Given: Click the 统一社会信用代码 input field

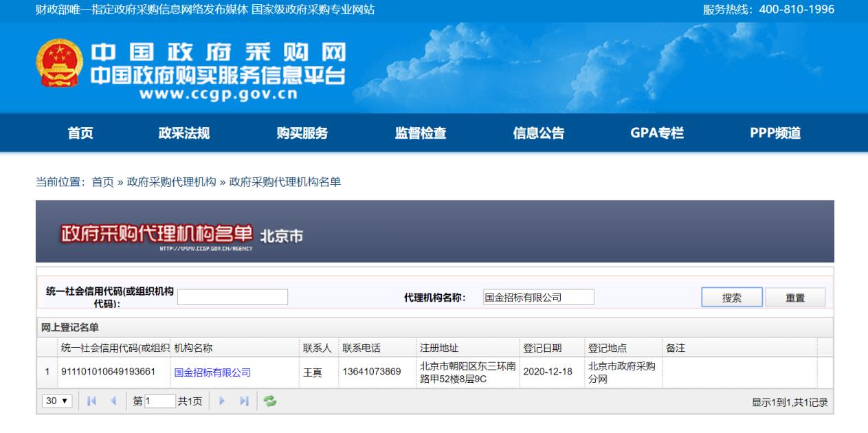Looking at the screenshot, I should [232, 297].
